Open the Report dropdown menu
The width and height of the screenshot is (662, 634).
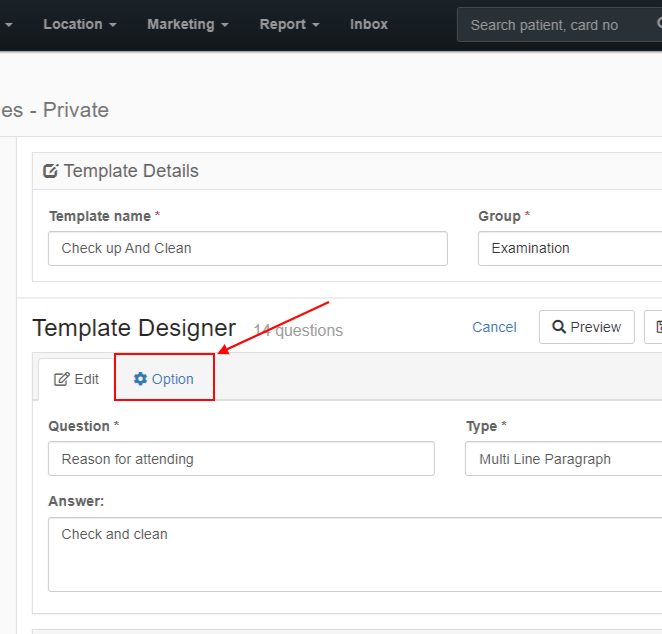[290, 24]
